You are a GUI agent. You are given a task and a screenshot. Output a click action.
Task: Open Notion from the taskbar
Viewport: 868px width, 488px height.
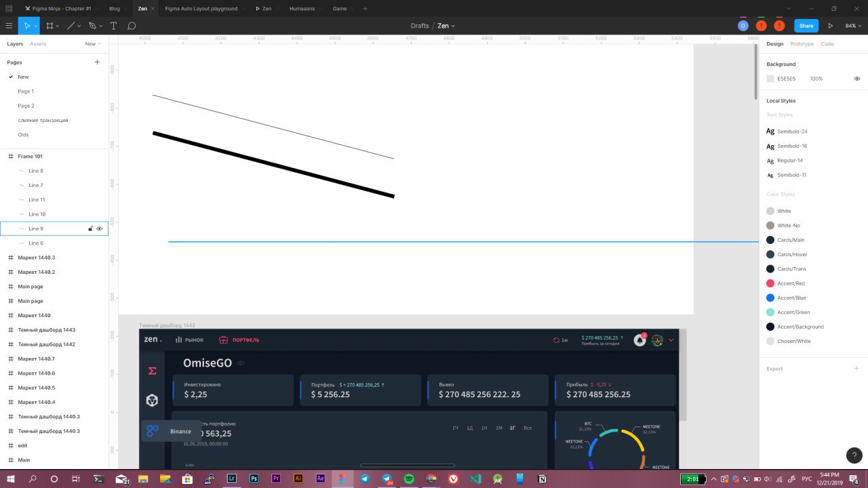[x=542, y=479]
